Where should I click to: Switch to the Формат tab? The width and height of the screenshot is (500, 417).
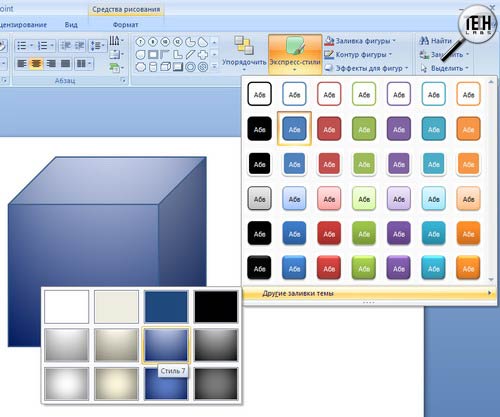(x=125, y=25)
